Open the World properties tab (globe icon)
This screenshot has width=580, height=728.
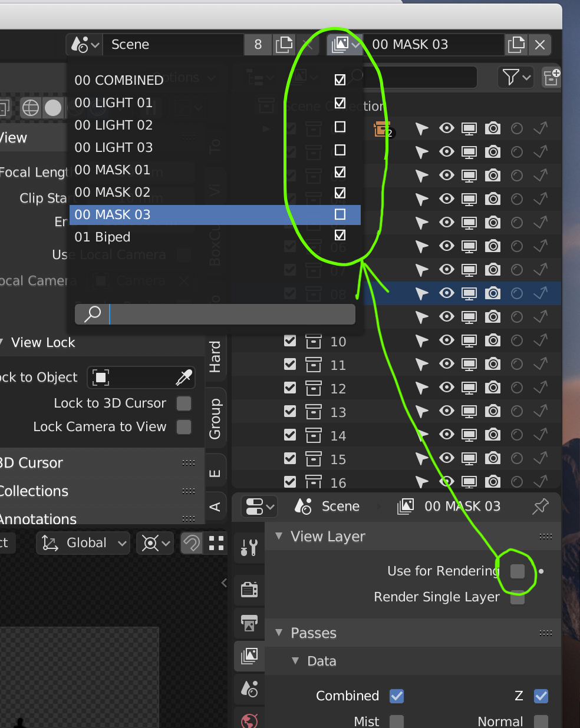(x=249, y=720)
